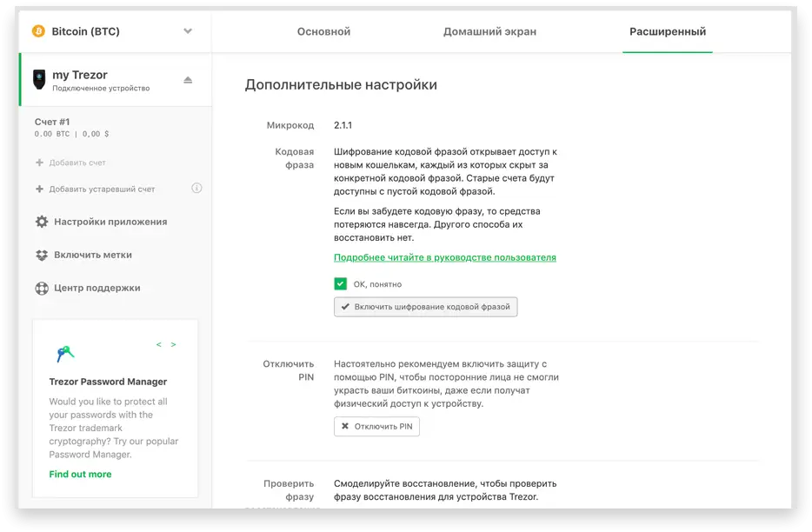The width and height of the screenshot is (812, 532).
Task: Click the plus icon beside Добавить счет
Action: pos(39,163)
